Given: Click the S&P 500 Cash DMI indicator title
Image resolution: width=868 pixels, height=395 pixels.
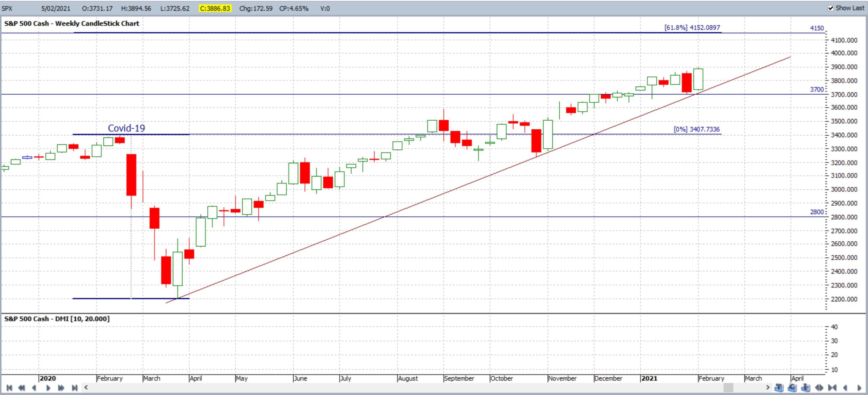Looking at the screenshot, I should pos(57,319).
